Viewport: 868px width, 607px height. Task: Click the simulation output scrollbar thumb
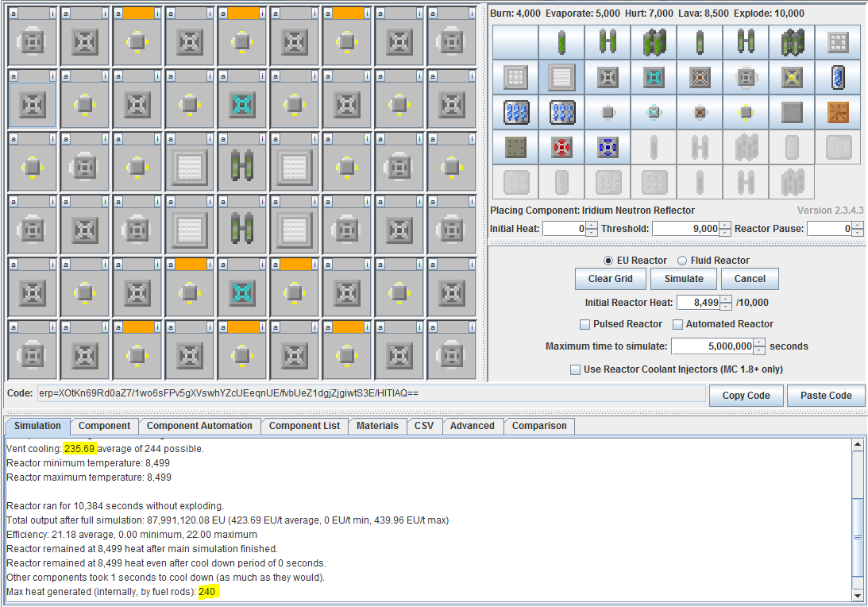[858, 537]
